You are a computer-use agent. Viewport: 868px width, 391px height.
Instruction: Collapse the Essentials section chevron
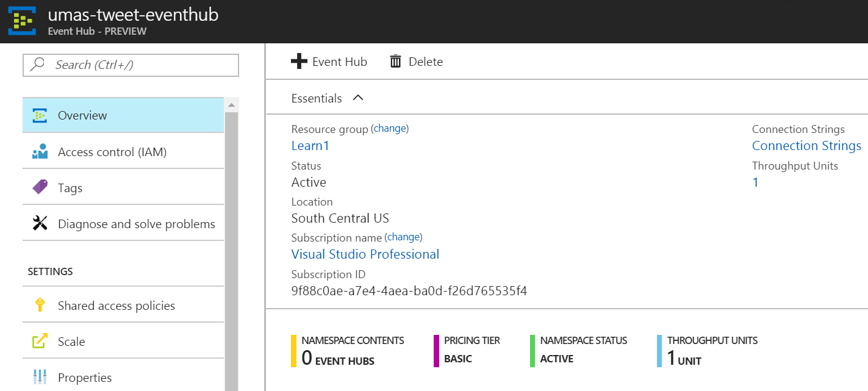358,98
